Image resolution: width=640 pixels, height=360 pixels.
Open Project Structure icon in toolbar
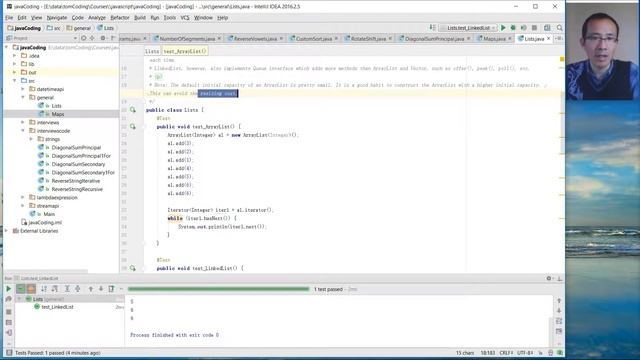click(547, 28)
